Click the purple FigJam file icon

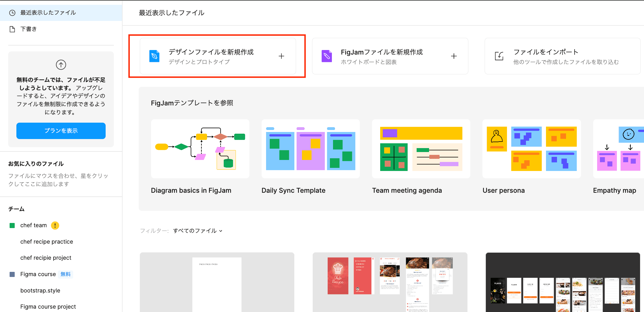(327, 56)
